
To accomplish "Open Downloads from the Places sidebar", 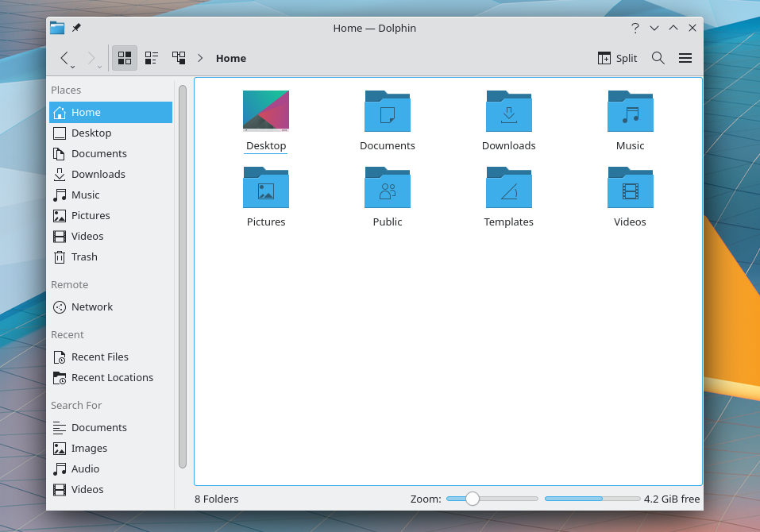I will point(97,174).
